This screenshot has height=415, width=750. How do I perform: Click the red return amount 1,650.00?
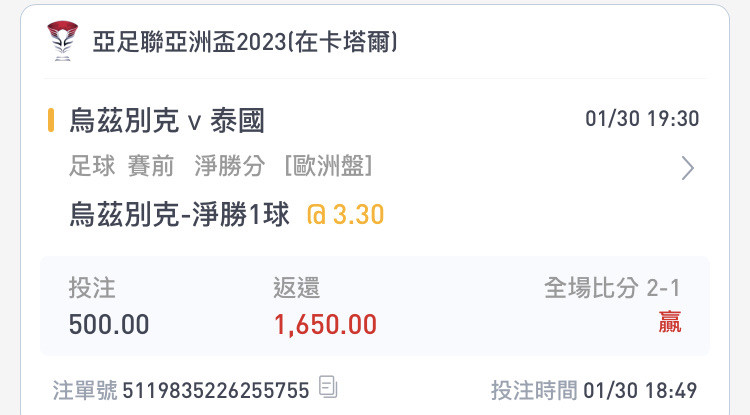(x=325, y=325)
